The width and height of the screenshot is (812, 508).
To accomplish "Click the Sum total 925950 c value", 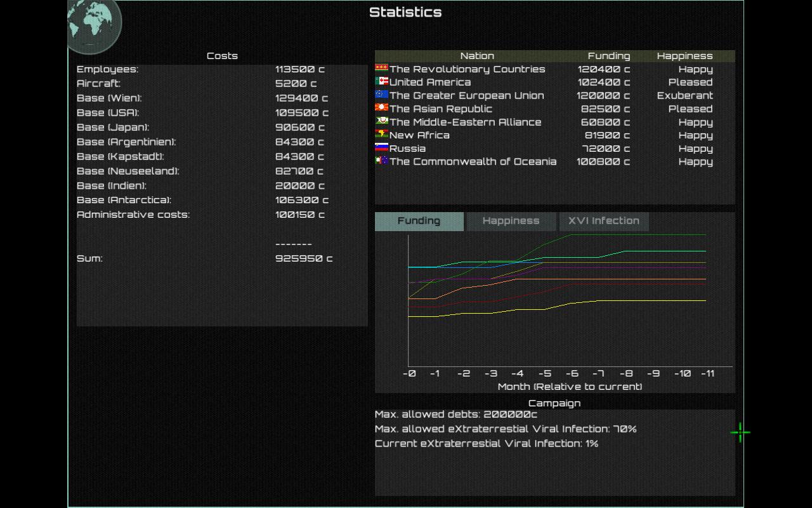I will pos(304,258).
